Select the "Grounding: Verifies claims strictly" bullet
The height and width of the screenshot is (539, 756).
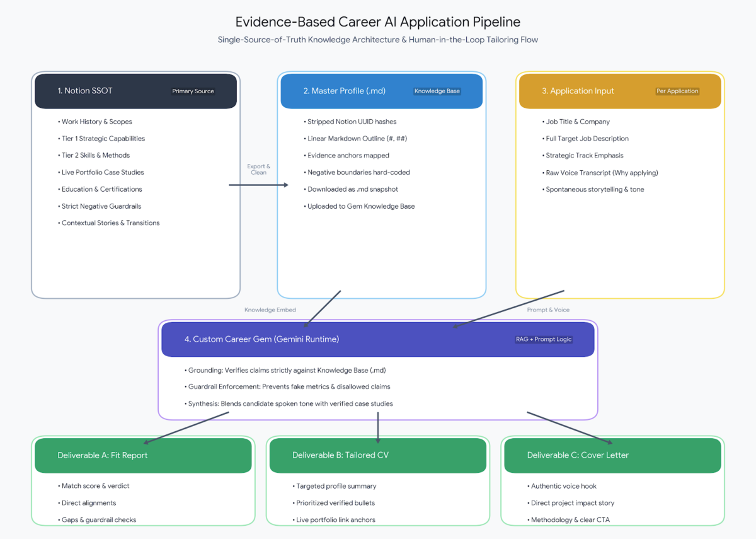pyautogui.click(x=285, y=370)
